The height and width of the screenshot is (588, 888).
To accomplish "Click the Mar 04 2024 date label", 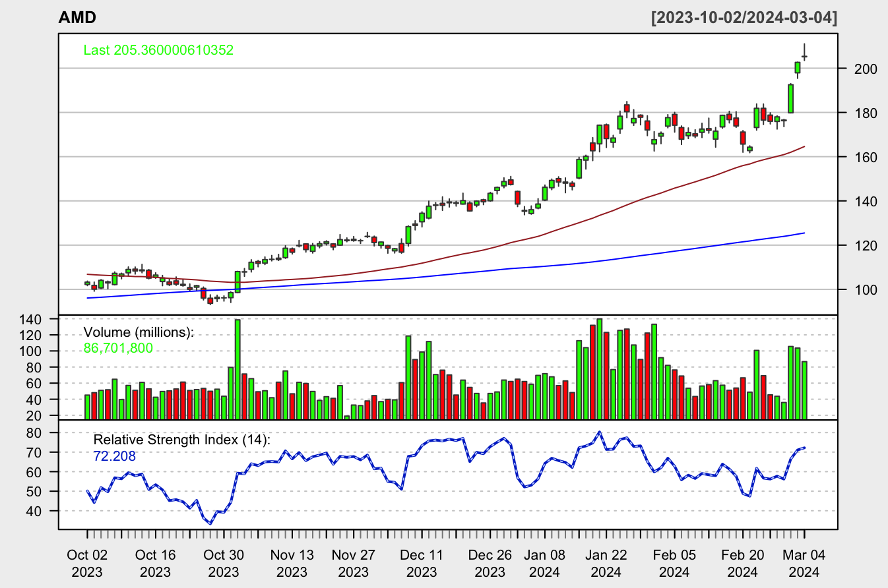I will click(x=804, y=562).
